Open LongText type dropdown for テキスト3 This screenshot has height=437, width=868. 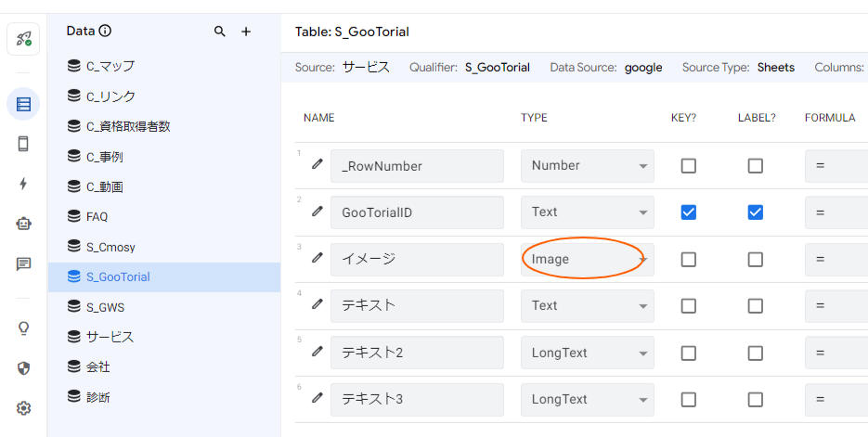587,399
